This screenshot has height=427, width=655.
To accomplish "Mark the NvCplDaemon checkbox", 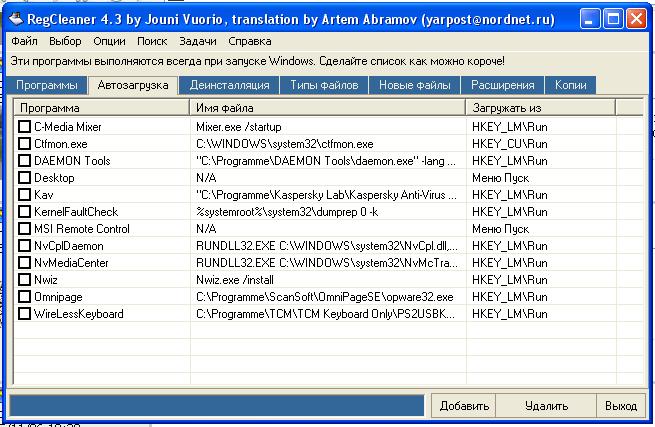I will [x=25, y=246].
